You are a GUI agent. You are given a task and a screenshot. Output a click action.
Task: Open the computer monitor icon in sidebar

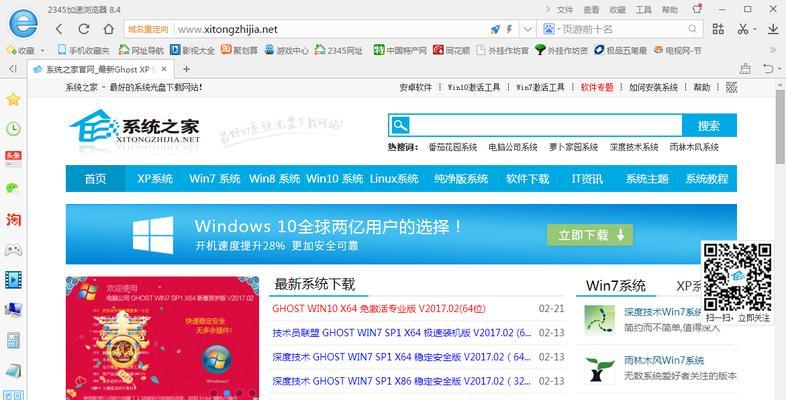click(13, 310)
